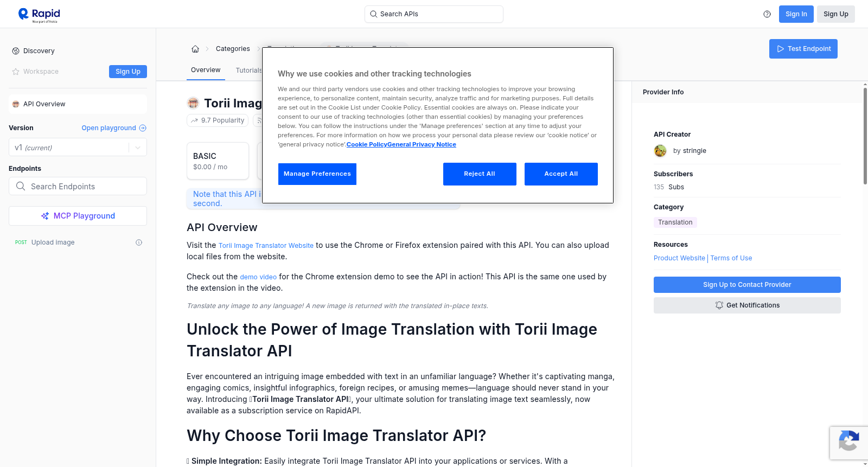The width and height of the screenshot is (868, 467).
Task: Click the Workspace star icon
Action: pyautogui.click(x=16, y=72)
